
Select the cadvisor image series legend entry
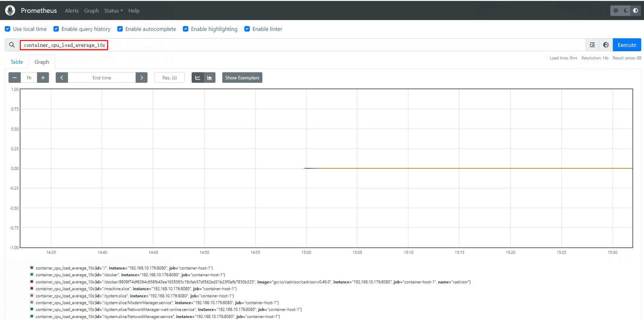pos(253,282)
